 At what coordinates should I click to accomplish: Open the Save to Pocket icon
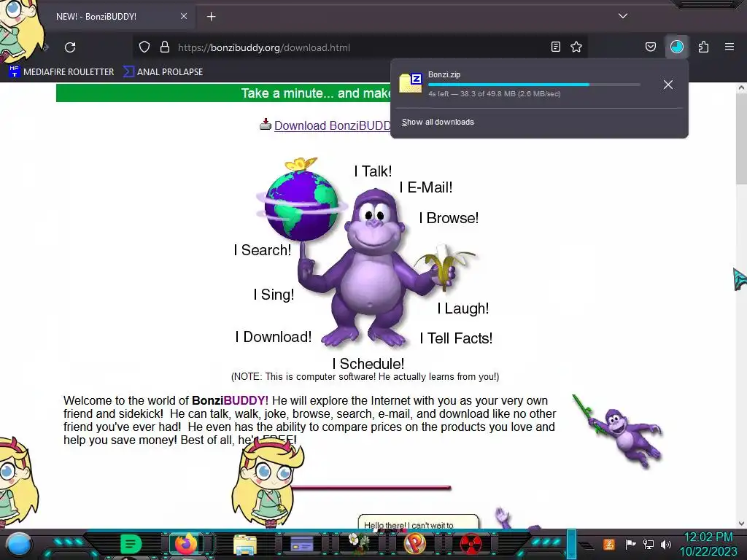(650, 47)
